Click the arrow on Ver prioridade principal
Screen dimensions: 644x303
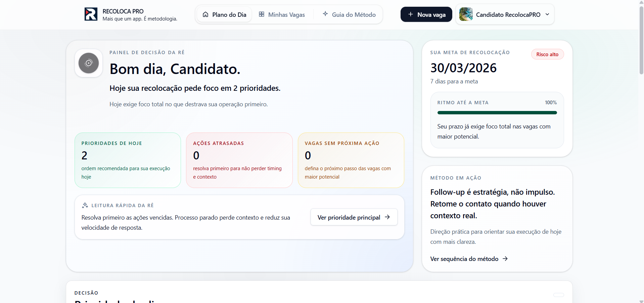[387, 217]
